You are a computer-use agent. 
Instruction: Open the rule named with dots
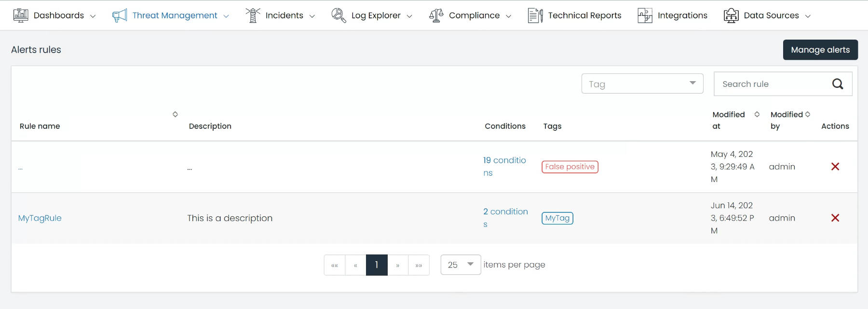click(20, 169)
